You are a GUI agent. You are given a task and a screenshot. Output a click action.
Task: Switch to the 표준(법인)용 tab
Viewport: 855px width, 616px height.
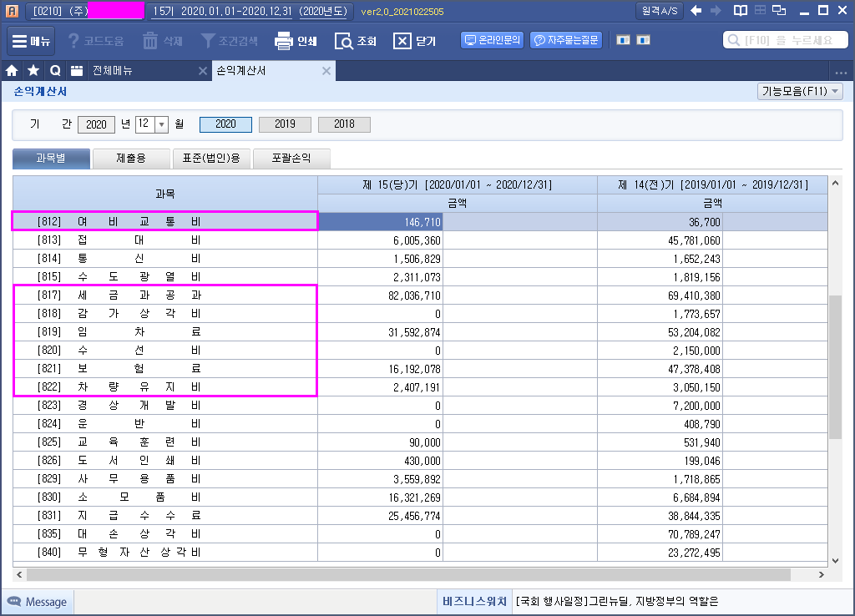point(211,158)
